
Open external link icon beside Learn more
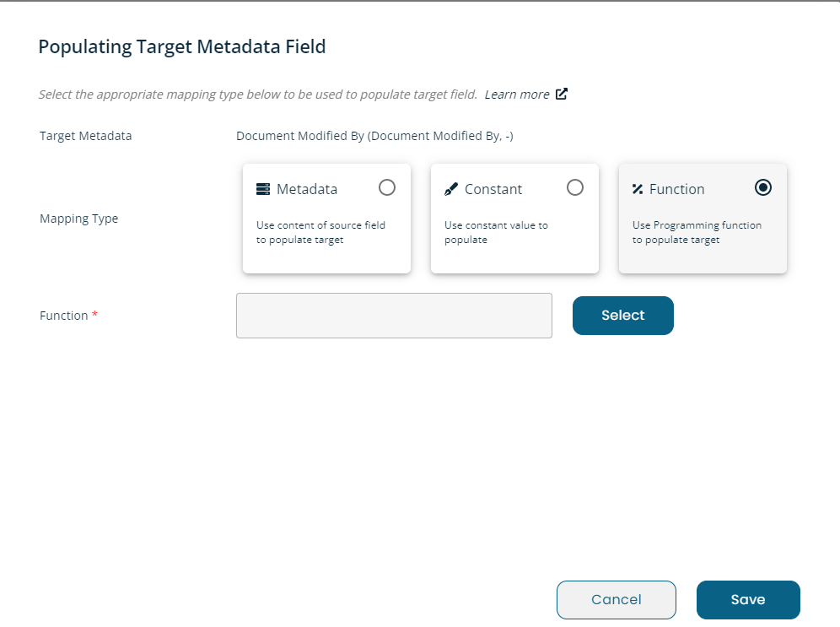click(x=562, y=94)
